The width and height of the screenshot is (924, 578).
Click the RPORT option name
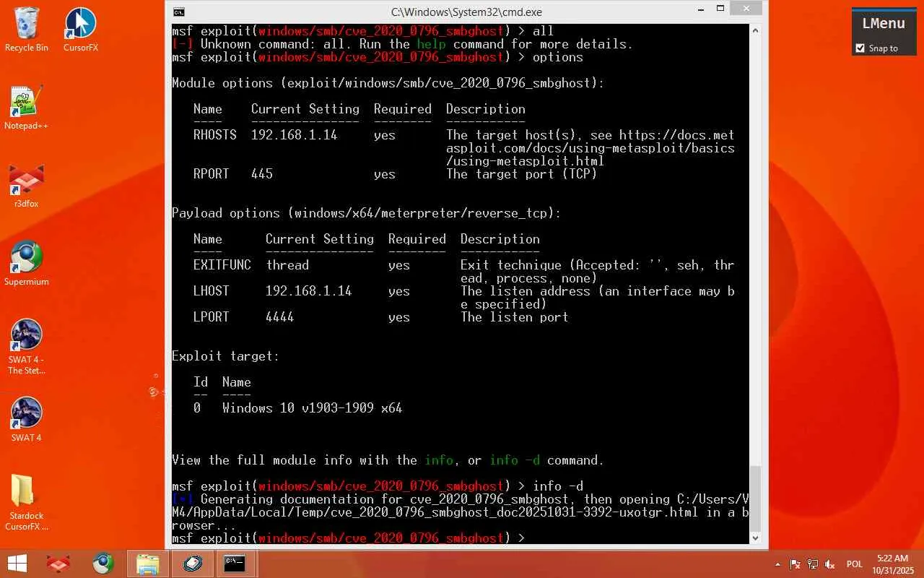click(x=212, y=174)
